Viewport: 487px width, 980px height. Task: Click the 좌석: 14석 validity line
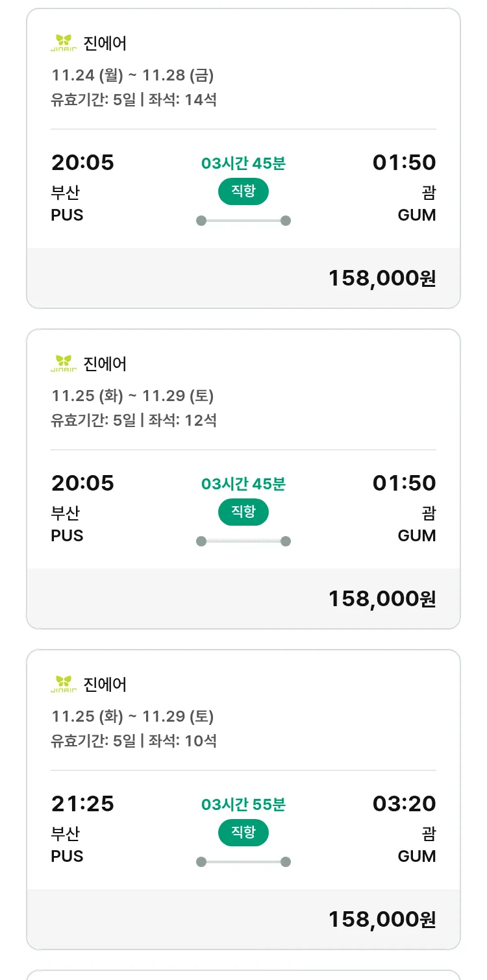pyautogui.click(x=134, y=99)
